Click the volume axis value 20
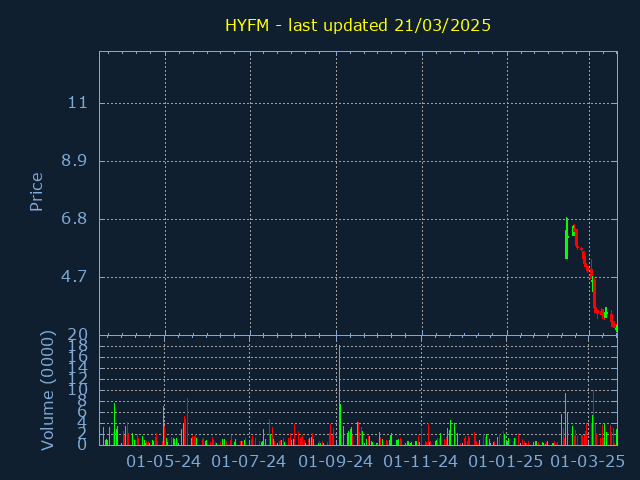Viewport: 640px width, 480px height. (x=78, y=335)
